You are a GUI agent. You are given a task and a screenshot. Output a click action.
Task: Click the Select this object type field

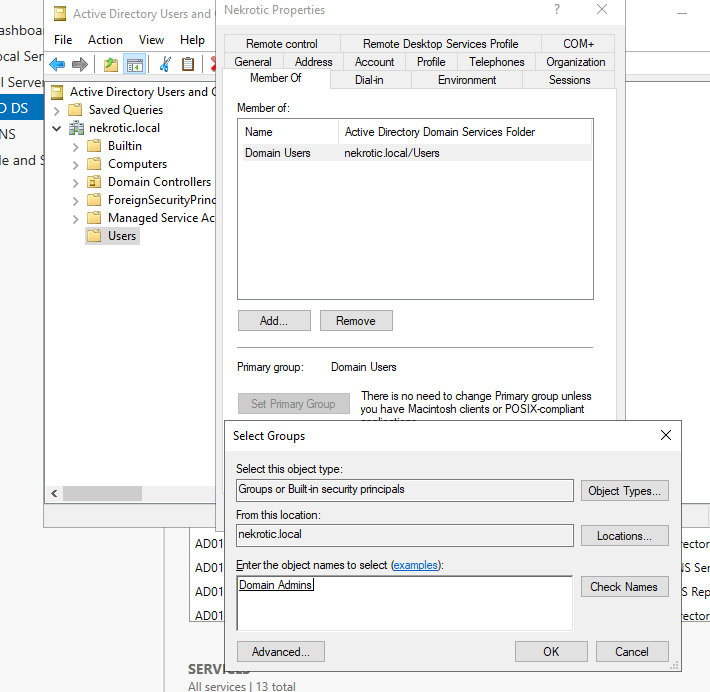404,490
